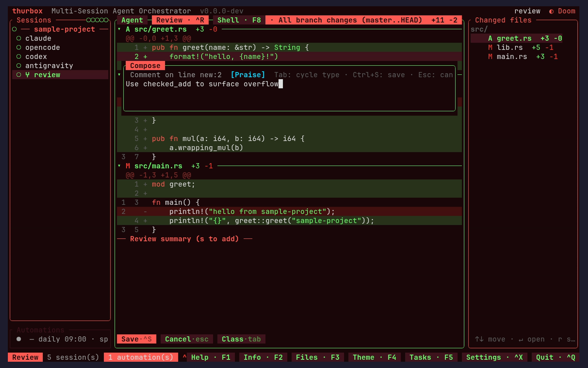Click Save ^S to save the comment

pos(136,339)
